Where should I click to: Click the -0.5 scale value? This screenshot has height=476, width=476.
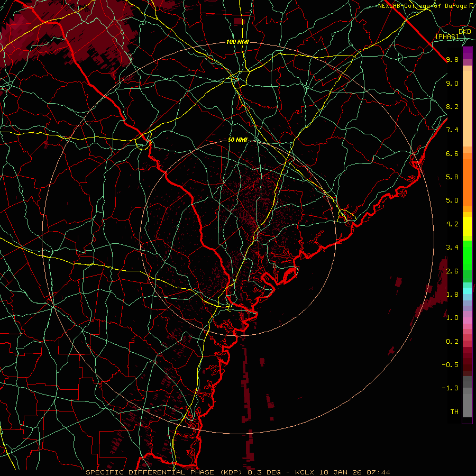[450, 365]
